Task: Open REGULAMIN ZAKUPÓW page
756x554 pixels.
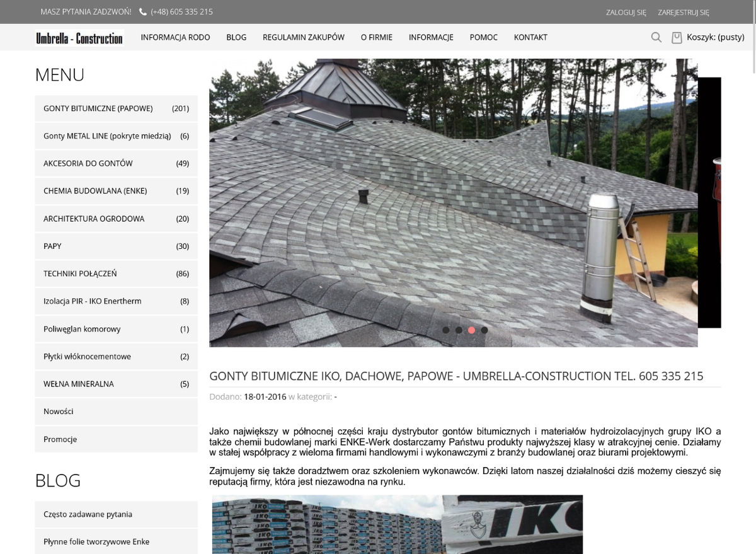Action: pos(304,37)
